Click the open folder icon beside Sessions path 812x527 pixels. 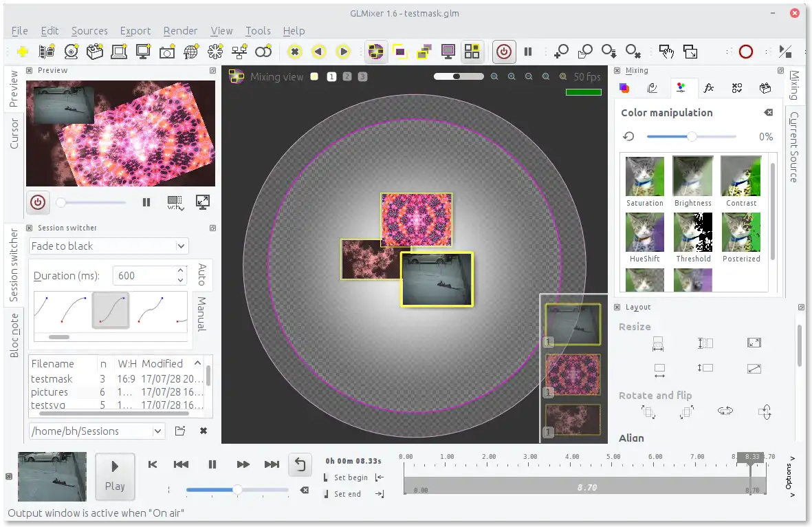[180, 431]
